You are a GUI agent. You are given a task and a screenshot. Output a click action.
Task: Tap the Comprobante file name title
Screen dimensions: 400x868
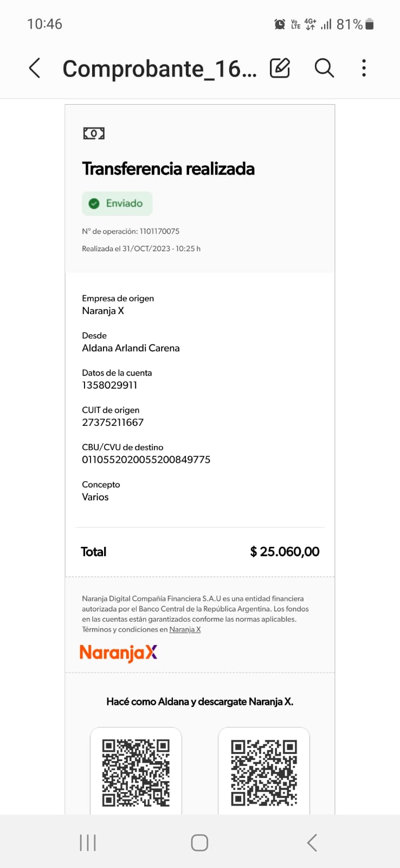[159, 69]
